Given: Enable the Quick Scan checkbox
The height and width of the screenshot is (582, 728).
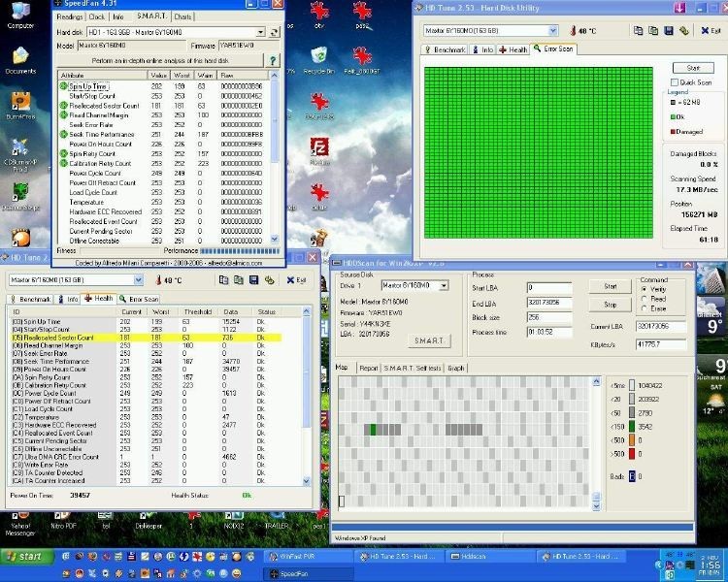Looking at the screenshot, I should pyautogui.click(x=674, y=82).
